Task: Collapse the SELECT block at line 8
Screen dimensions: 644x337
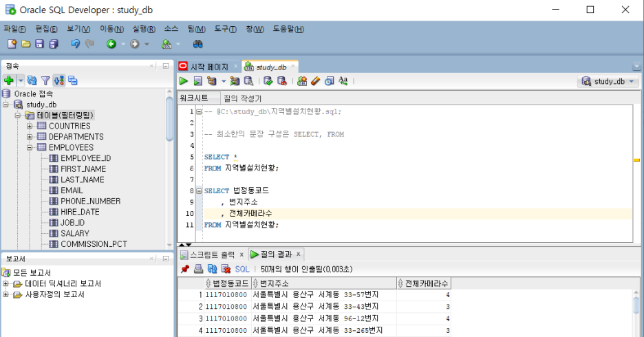Action: (199, 191)
